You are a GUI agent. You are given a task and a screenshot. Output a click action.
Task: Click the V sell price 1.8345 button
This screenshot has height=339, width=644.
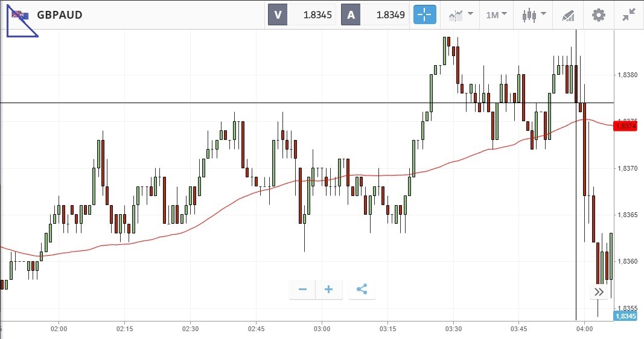[302, 15]
